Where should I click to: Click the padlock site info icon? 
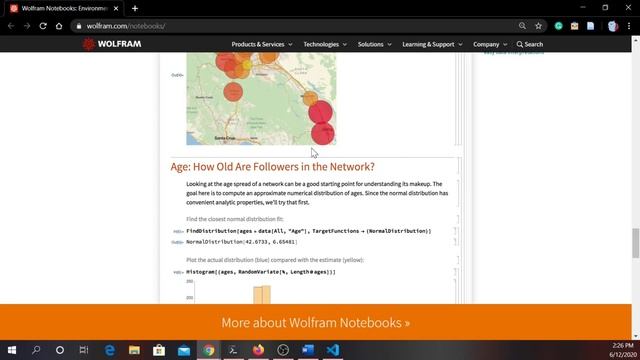79,26
